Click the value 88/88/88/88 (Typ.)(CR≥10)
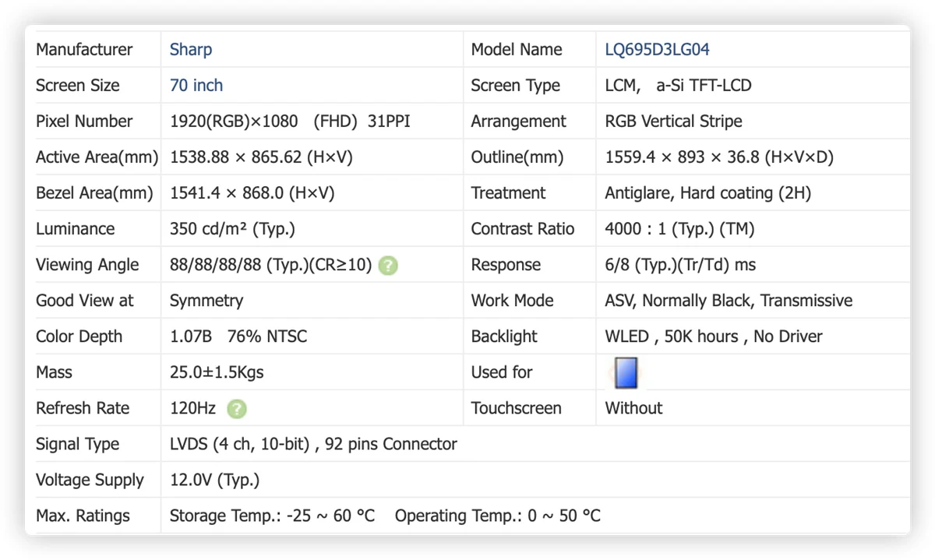 coord(270,264)
